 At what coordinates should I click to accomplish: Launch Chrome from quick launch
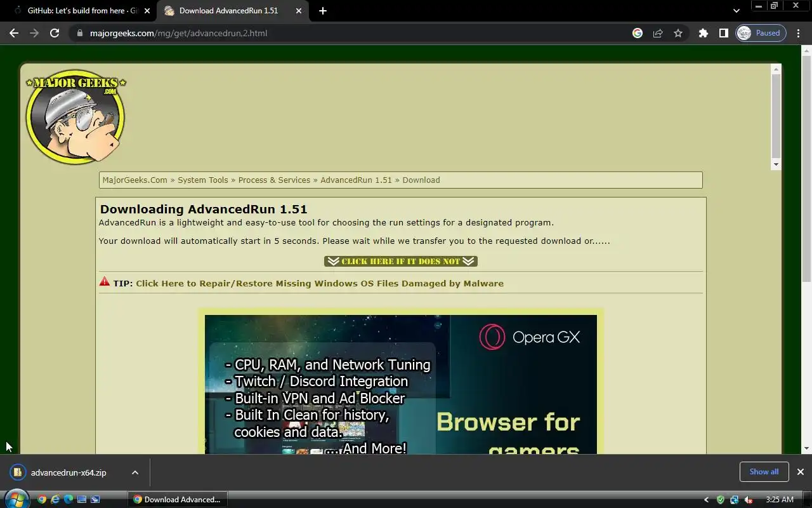(x=42, y=500)
